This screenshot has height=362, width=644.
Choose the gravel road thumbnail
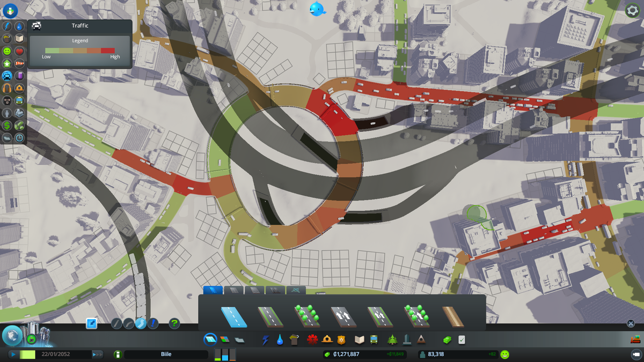tap(453, 316)
